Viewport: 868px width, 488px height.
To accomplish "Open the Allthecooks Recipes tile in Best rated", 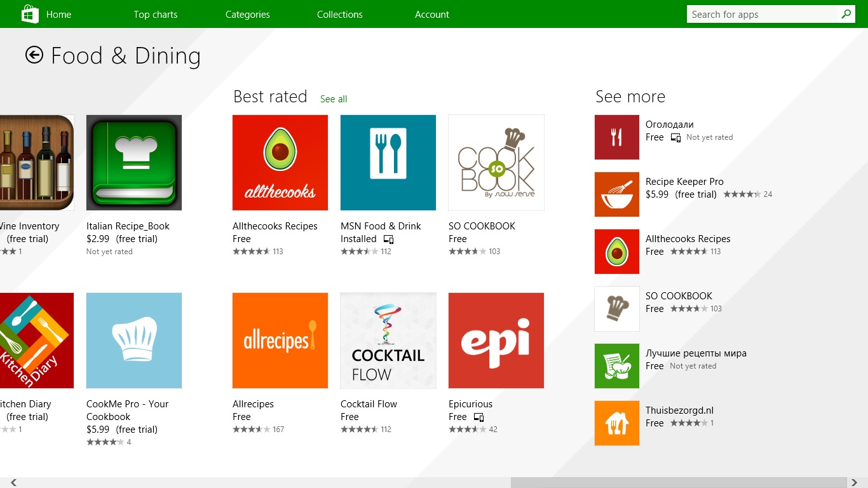I will click(x=280, y=163).
